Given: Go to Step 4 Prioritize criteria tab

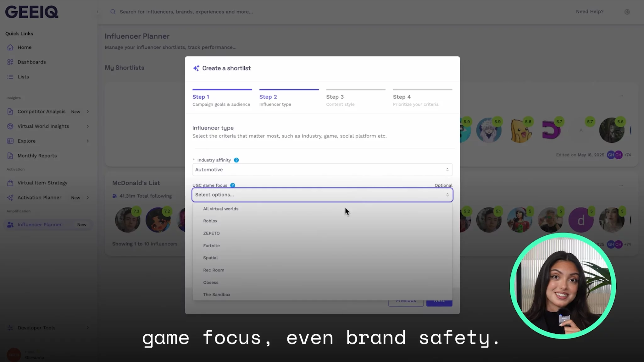Looking at the screenshot, I should tap(423, 99).
